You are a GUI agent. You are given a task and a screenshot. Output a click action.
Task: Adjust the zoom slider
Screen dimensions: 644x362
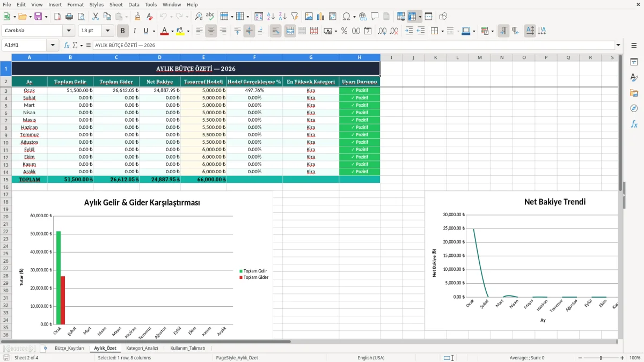tap(601, 358)
